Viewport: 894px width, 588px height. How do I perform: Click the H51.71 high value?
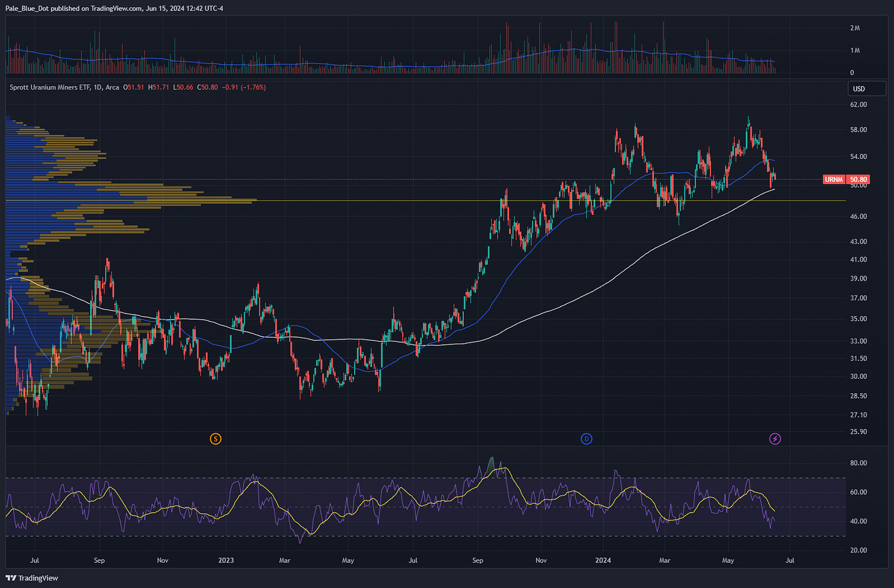(x=158, y=87)
